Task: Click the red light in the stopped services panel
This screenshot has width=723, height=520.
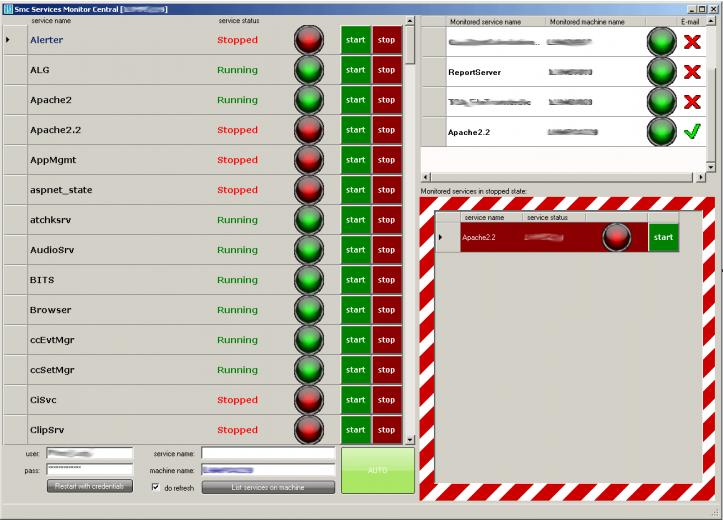Action: click(617, 237)
